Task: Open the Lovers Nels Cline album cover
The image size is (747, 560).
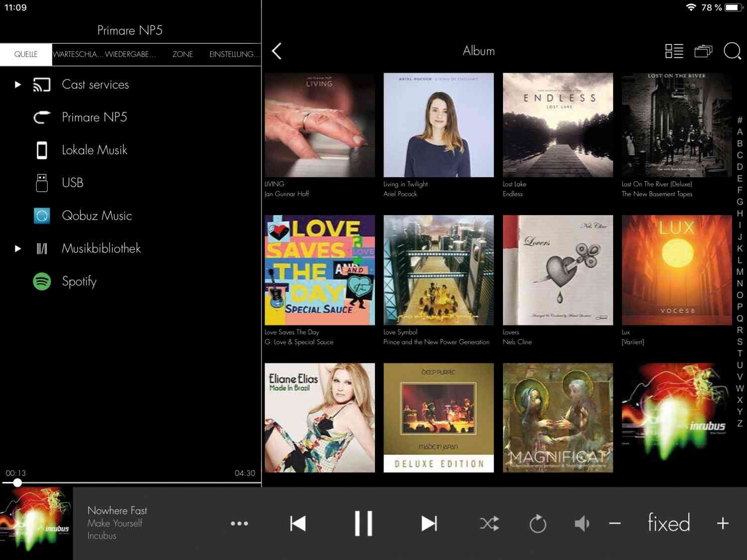Action: pyautogui.click(x=558, y=270)
